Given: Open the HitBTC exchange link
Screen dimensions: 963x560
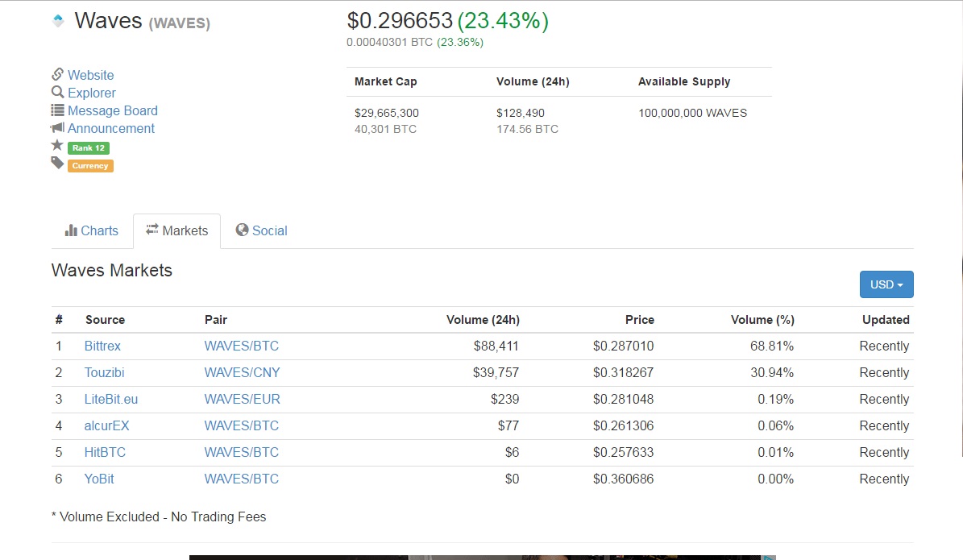Looking at the screenshot, I should tap(105, 453).
